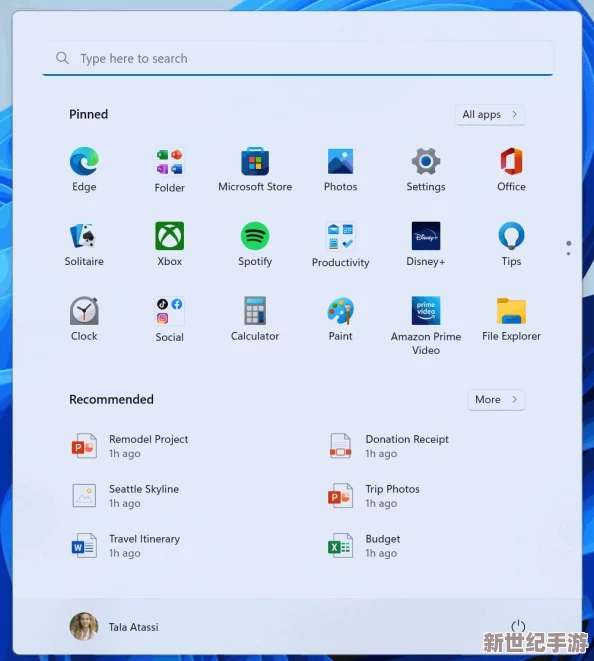Open Seattle Skyline image file
Viewport: 594px width, 661px height.
point(125,496)
